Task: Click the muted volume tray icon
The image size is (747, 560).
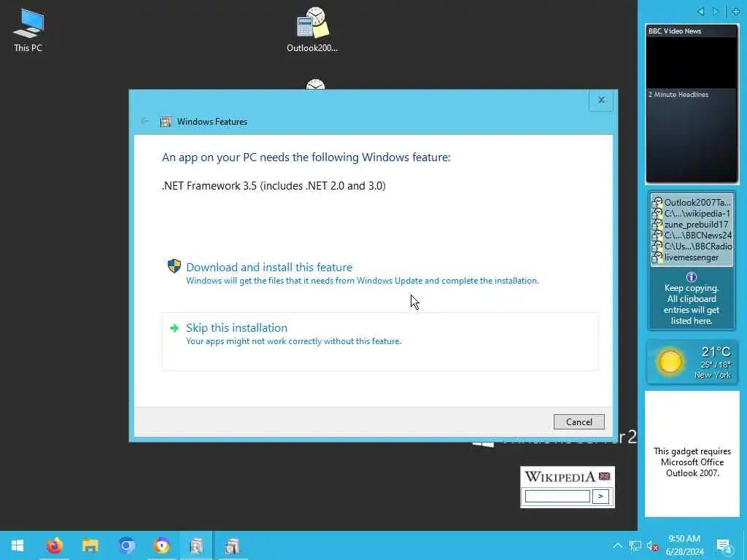Action: click(x=652, y=546)
